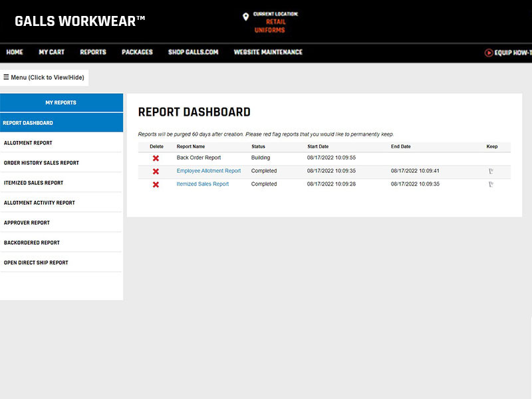
Task: Delete the Itemized Sales Report row
Action: click(x=156, y=185)
